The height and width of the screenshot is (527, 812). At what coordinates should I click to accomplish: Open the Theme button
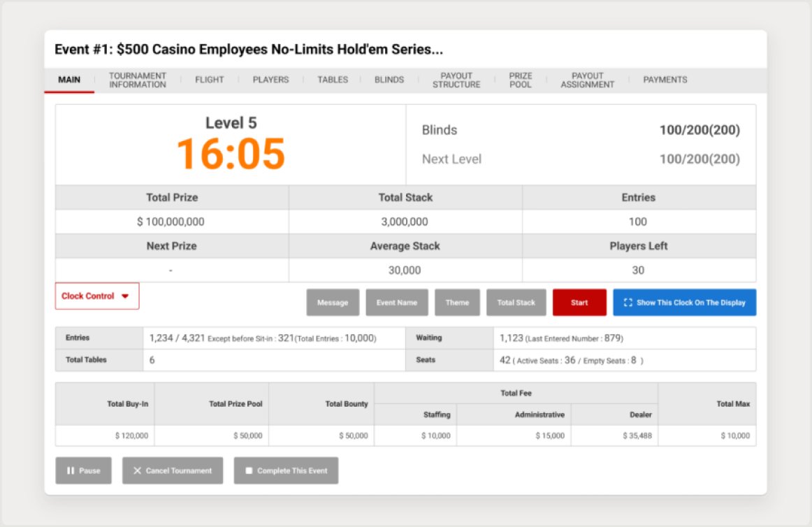pos(457,303)
